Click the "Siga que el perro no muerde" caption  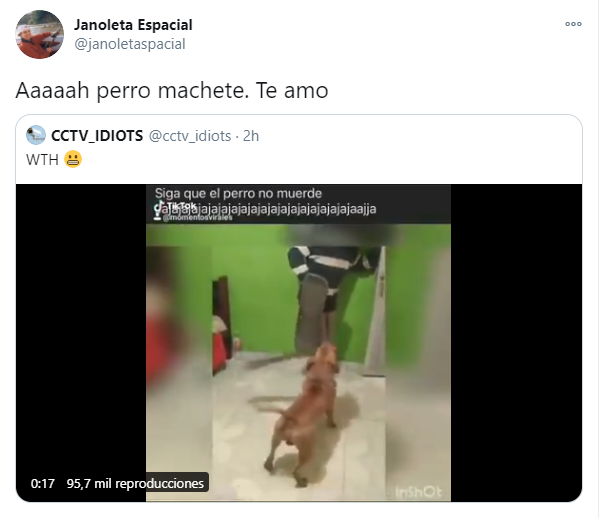point(238,193)
